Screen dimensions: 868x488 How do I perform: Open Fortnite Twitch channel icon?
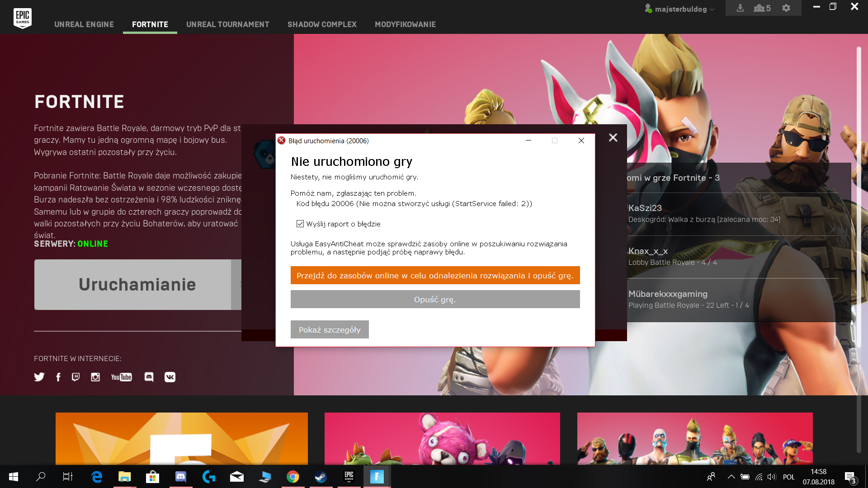pyautogui.click(x=75, y=377)
